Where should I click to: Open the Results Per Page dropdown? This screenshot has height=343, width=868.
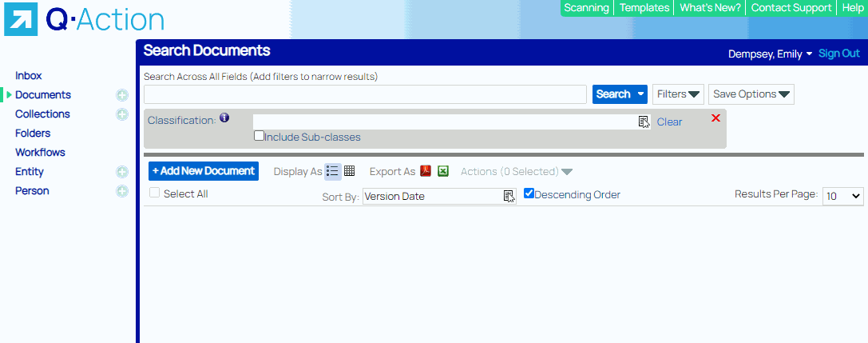843,196
